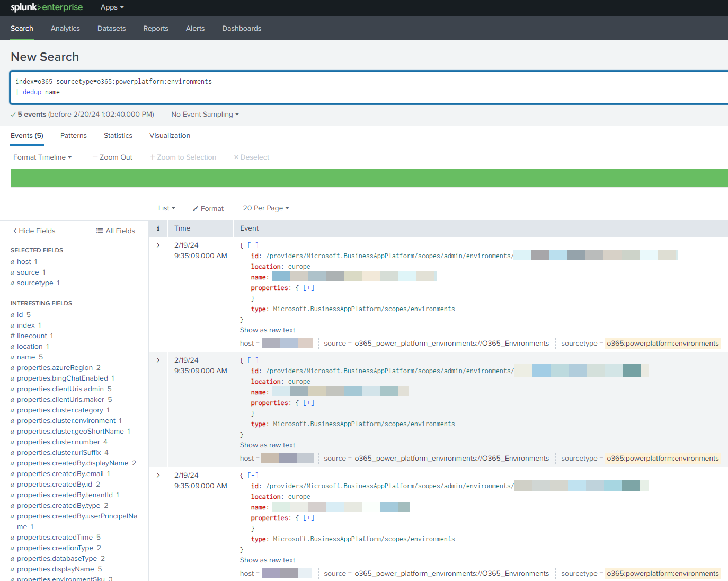The width and height of the screenshot is (728, 581).
Task: Switch to the Statistics tab
Action: [118, 136]
